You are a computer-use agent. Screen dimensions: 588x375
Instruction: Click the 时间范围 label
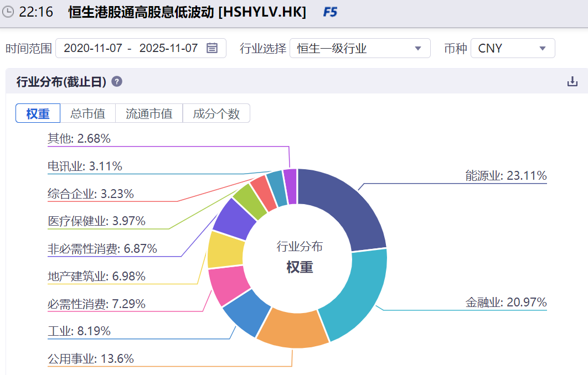[28, 48]
